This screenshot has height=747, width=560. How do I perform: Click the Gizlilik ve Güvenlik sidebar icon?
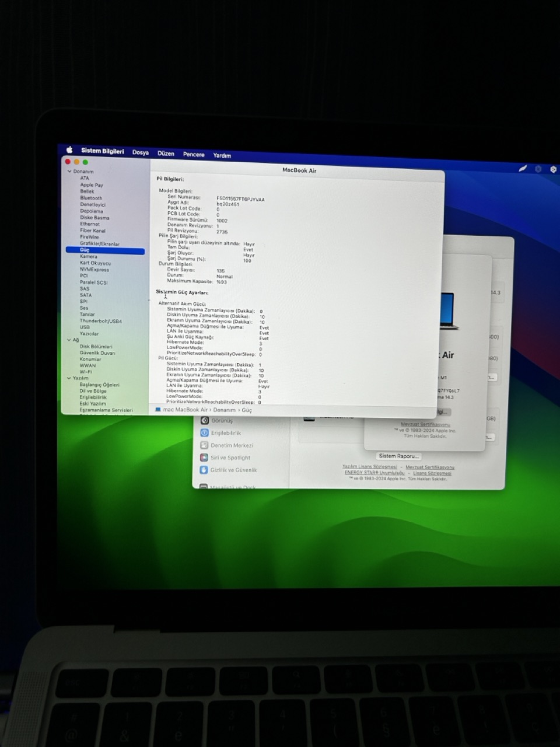pyautogui.click(x=204, y=470)
